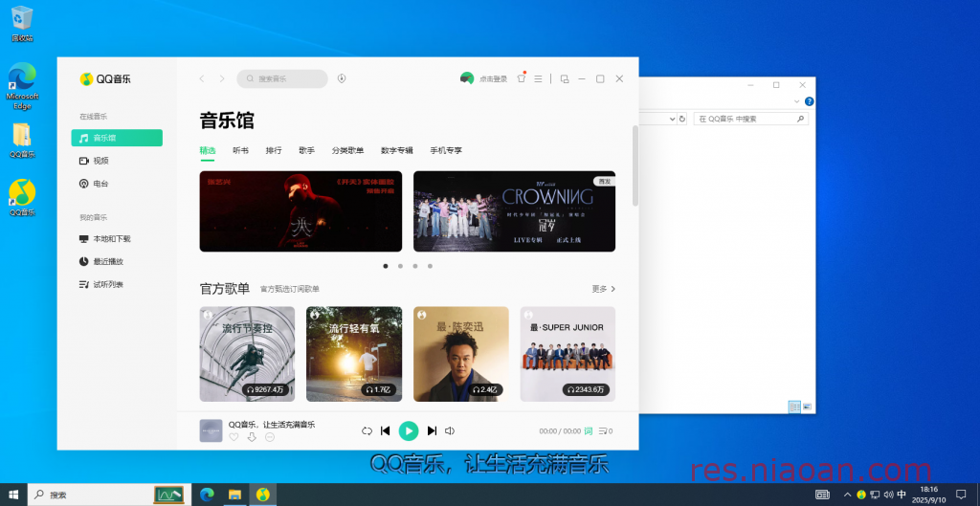Select the fourth carousel dot

430,266
